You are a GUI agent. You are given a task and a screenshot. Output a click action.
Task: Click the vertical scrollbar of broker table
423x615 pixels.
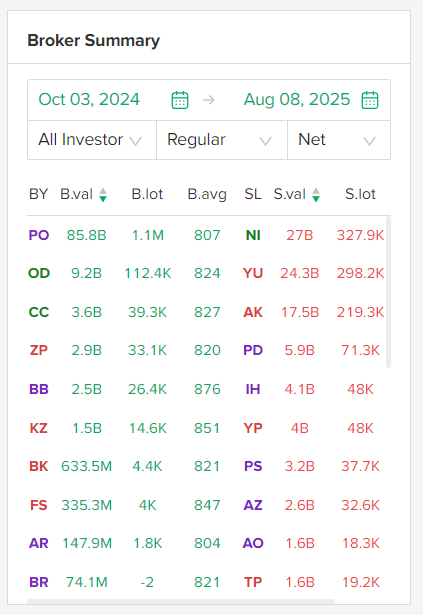tap(388, 292)
